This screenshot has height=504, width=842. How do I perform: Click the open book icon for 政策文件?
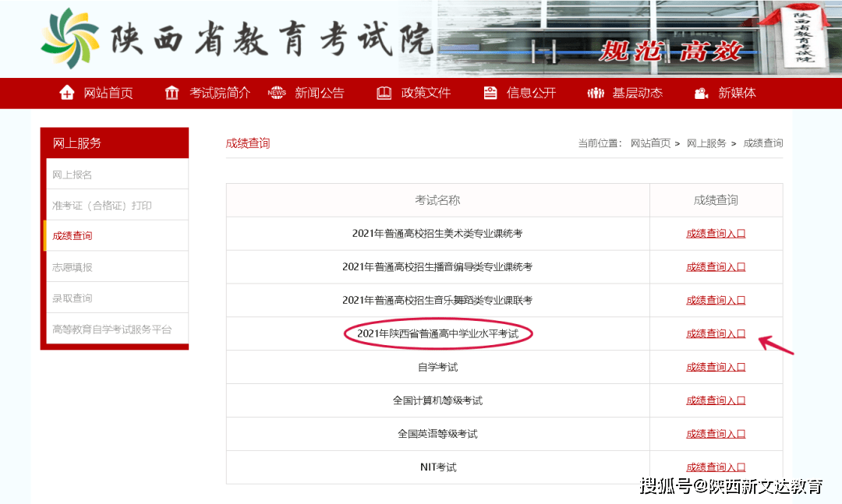(384, 93)
